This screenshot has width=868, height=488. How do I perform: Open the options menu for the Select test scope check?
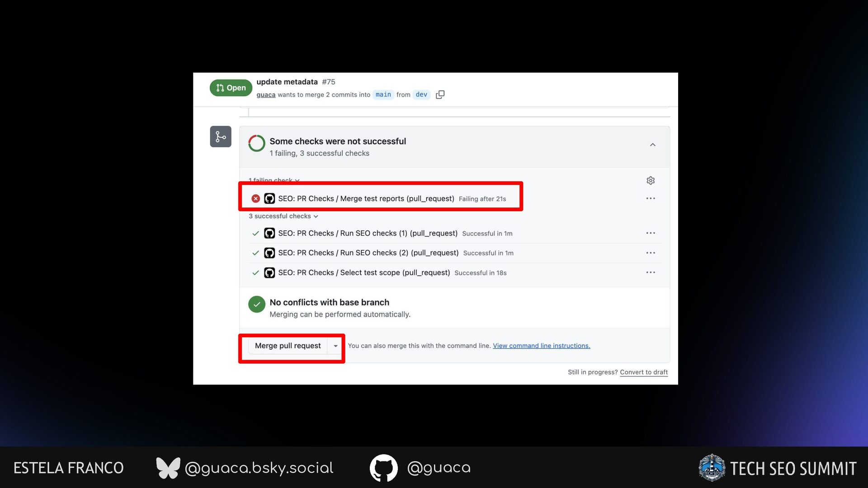click(x=650, y=272)
